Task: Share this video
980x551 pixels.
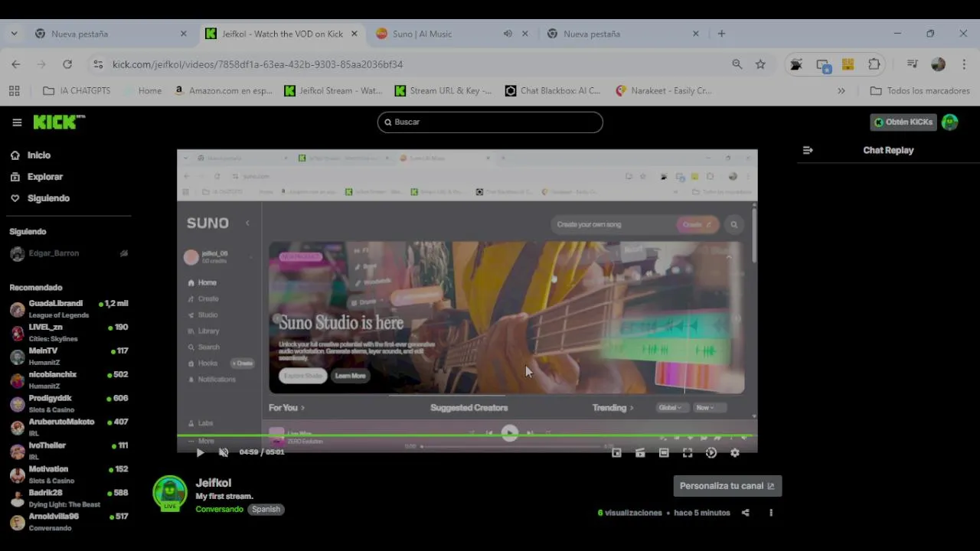Action: 746,513
